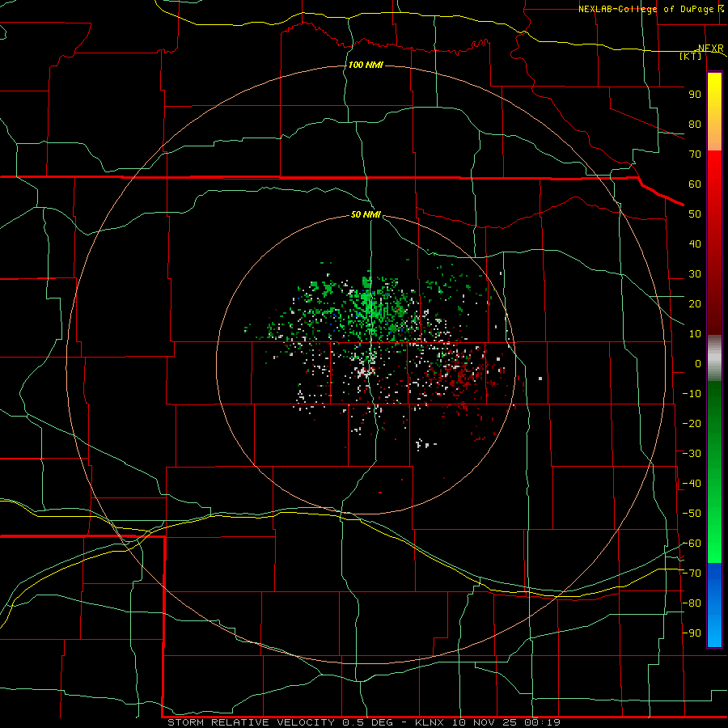Screen dimensions: 728x728
Task: Click the -90 scale label
Action: (x=692, y=633)
